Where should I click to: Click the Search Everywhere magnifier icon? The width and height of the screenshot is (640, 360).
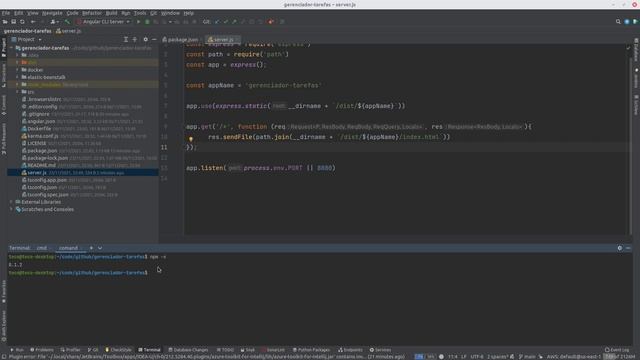(618, 22)
